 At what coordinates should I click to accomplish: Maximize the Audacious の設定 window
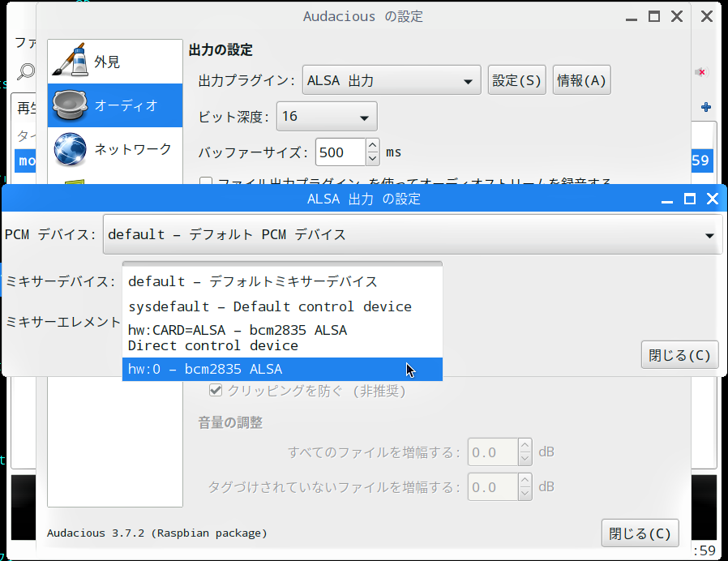(654, 17)
